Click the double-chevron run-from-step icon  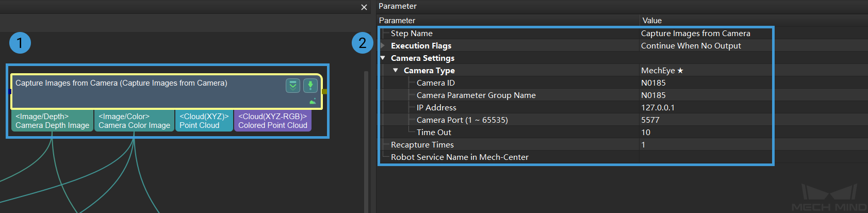tap(293, 86)
